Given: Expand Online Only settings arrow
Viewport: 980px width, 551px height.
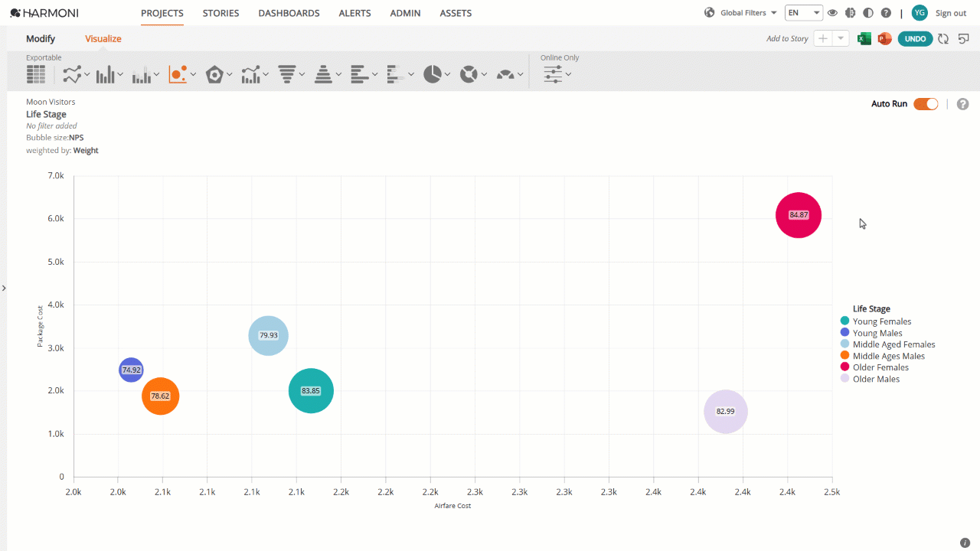Looking at the screenshot, I should pos(568,74).
